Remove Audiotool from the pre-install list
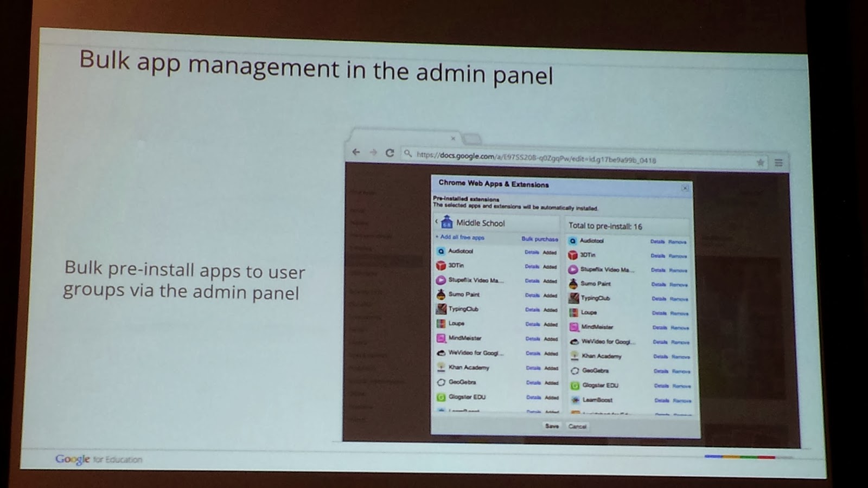Screen dimensions: 868x488 [677, 242]
